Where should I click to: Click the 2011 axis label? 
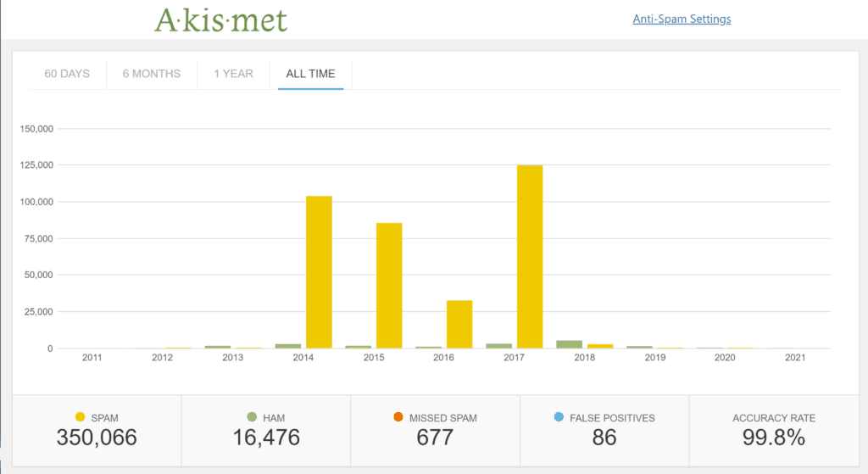click(92, 358)
